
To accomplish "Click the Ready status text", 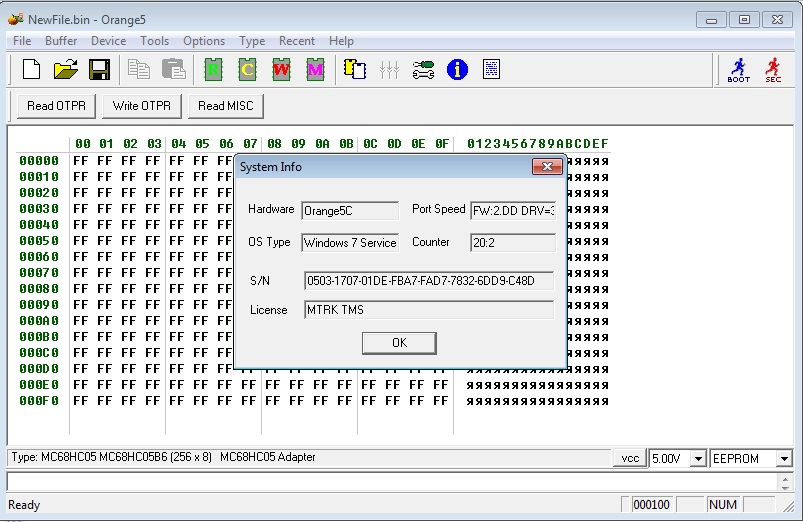I will 24,505.
